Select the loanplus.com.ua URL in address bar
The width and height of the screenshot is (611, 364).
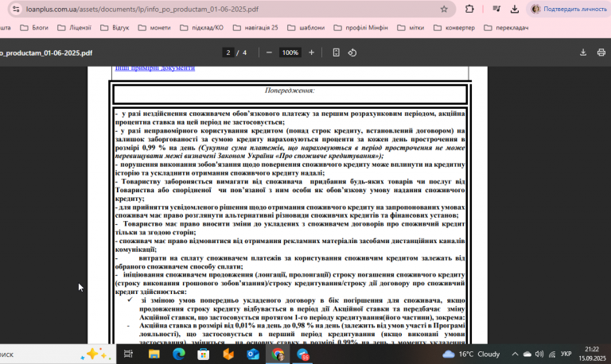pyautogui.click(x=142, y=9)
